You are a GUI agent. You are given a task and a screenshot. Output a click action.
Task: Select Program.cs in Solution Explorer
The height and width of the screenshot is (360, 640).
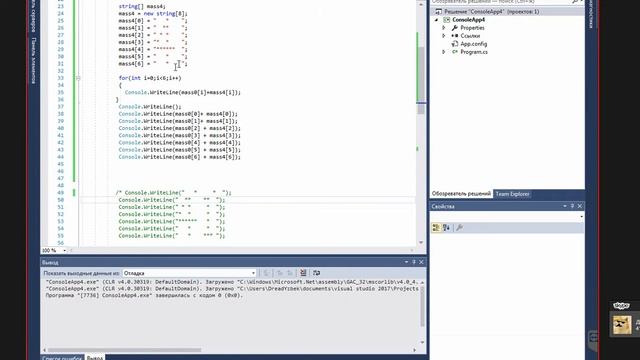474,52
